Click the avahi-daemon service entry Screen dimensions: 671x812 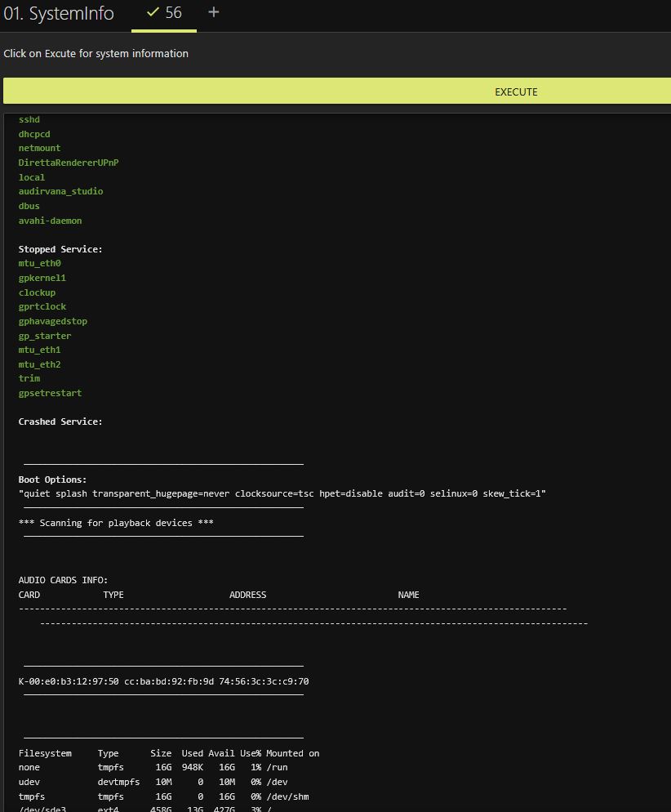tap(50, 221)
